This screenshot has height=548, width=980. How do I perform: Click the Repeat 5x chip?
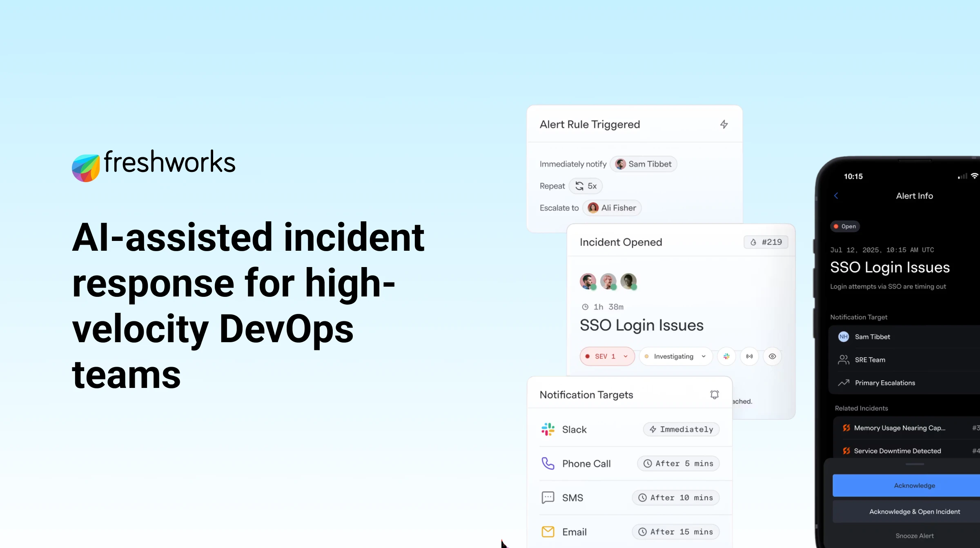[586, 186]
